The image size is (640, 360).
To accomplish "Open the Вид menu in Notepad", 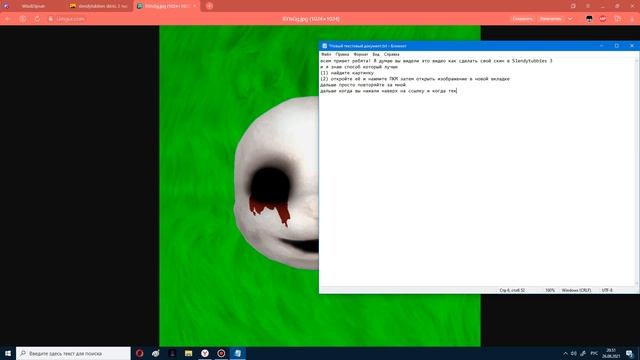I will 376,54.
